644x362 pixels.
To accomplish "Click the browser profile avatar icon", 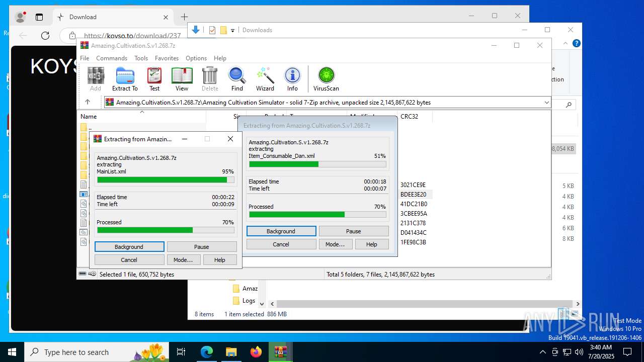I will (x=21, y=17).
